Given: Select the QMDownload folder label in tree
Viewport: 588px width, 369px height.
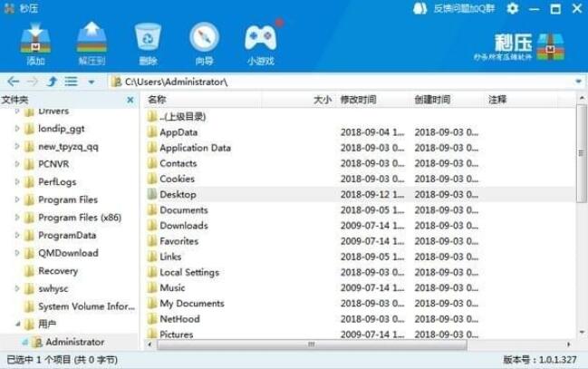Looking at the screenshot, I should pyautogui.click(x=68, y=253).
